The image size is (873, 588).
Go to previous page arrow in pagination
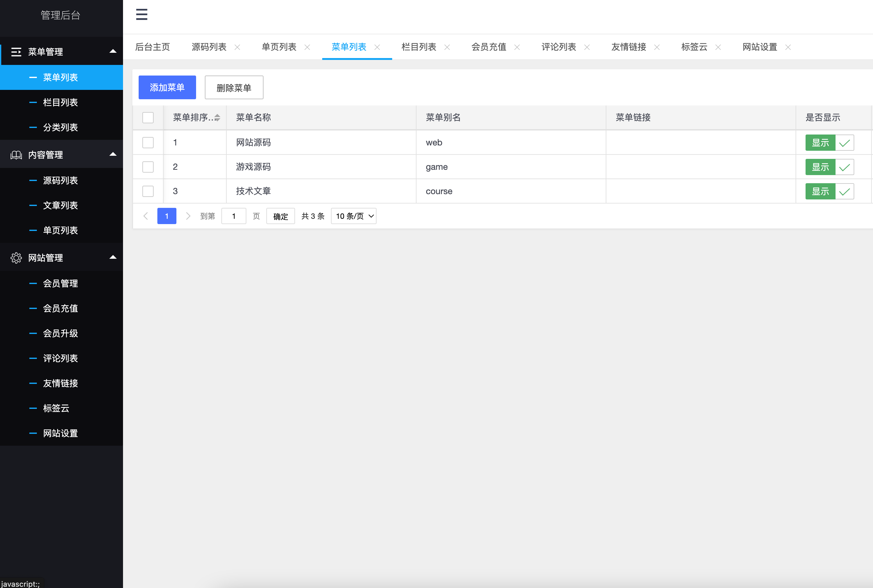[x=146, y=216]
